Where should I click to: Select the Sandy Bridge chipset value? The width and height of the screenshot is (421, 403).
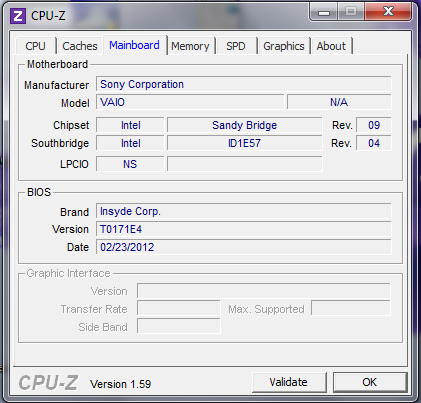[x=245, y=125]
